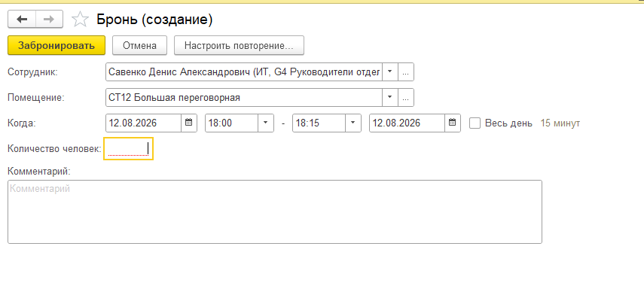Click the start date field 12.08.2026

(144, 123)
